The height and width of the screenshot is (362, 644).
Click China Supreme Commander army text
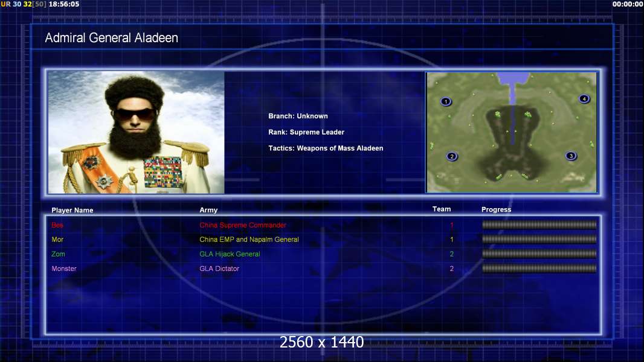[243, 225]
